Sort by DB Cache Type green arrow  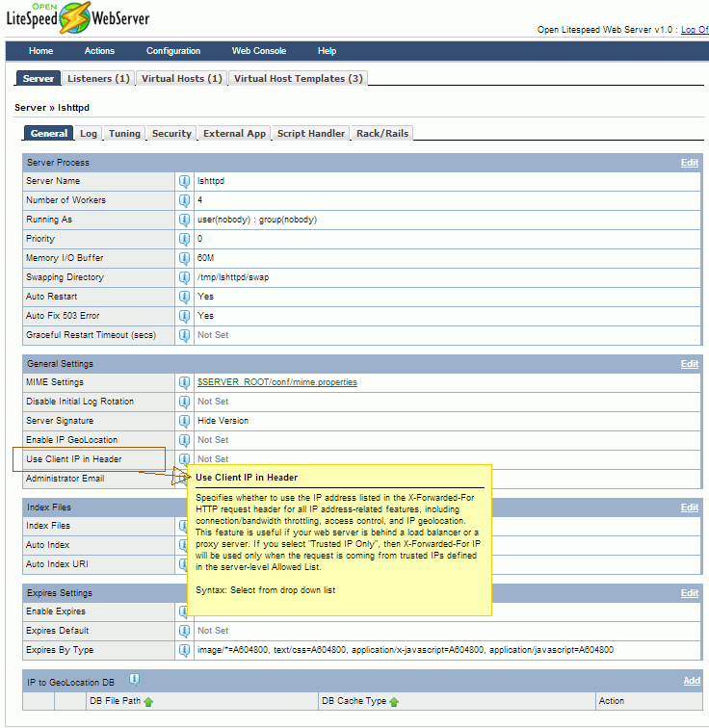(x=394, y=702)
